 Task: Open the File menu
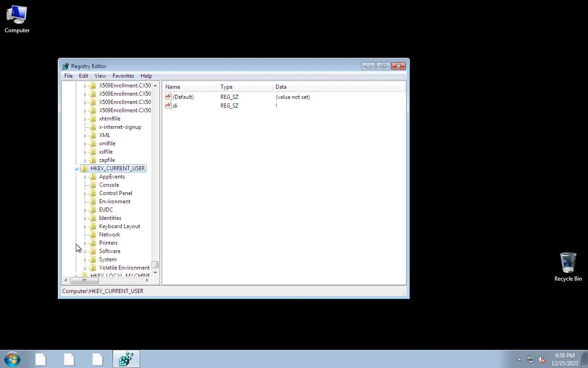68,76
